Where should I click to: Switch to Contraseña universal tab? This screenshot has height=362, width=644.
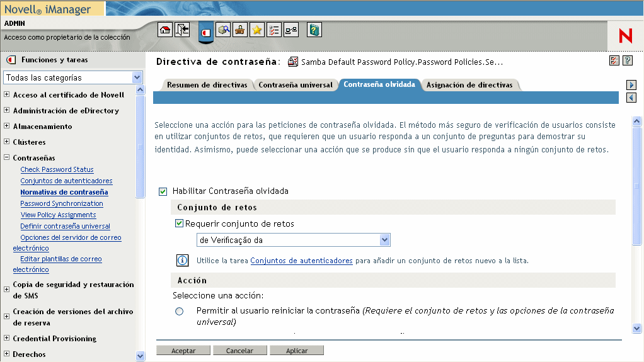pyautogui.click(x=296, y=85)
